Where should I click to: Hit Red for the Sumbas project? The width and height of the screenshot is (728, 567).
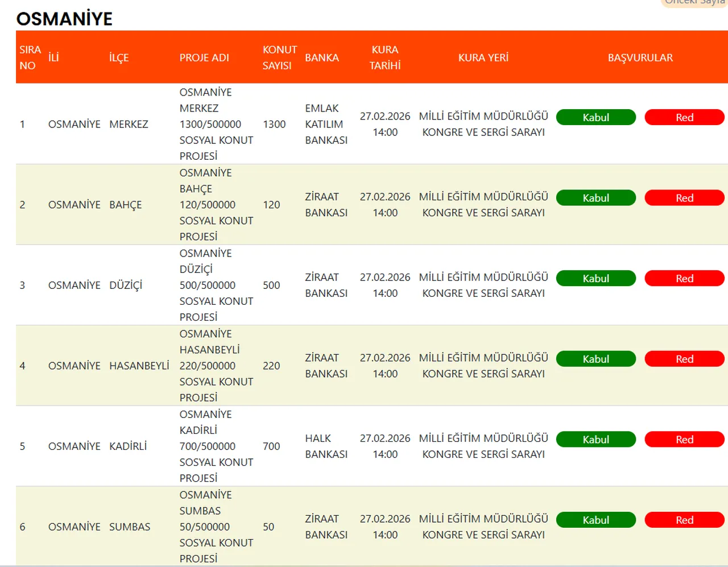[x=684, y=520]
